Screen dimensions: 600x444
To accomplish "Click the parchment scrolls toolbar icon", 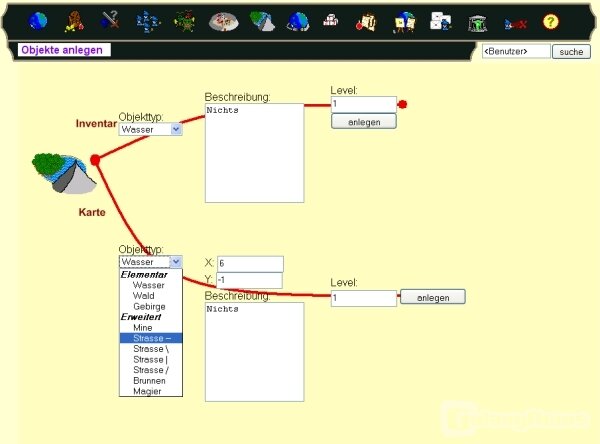I will click(366, 22).
